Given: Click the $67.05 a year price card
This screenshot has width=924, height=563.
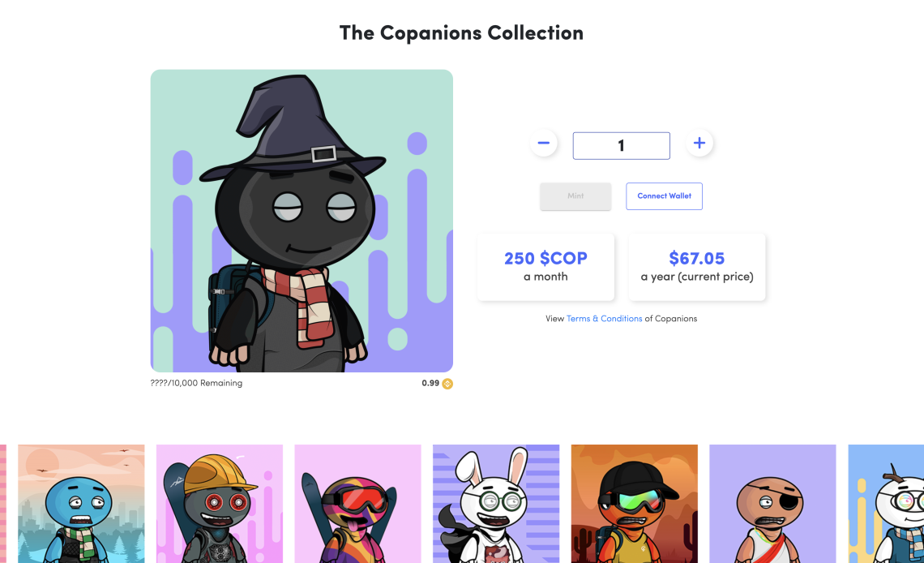Looking at the screenshot, I should tap(697, 267).
